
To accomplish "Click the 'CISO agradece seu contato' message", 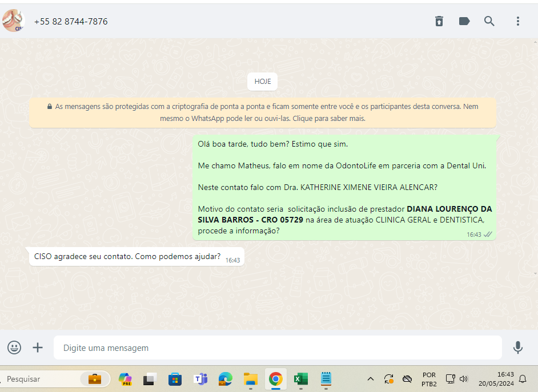I will [127, 257].
